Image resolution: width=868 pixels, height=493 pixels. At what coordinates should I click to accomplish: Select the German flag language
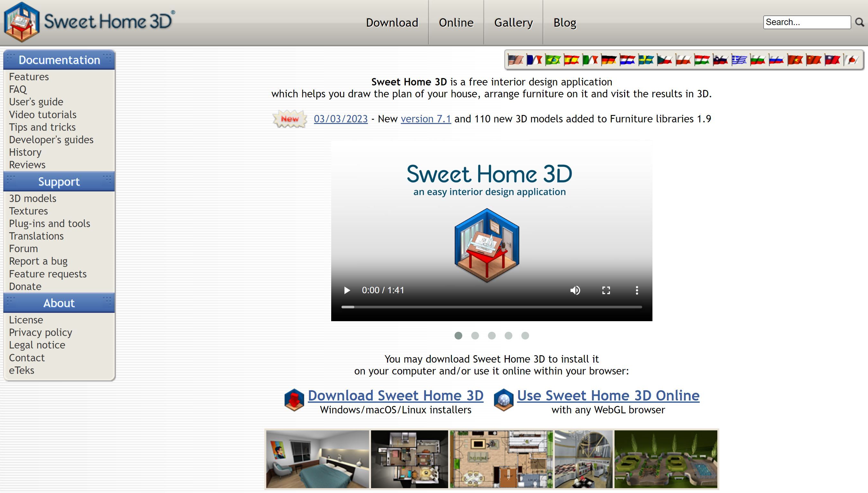(608, 60)
